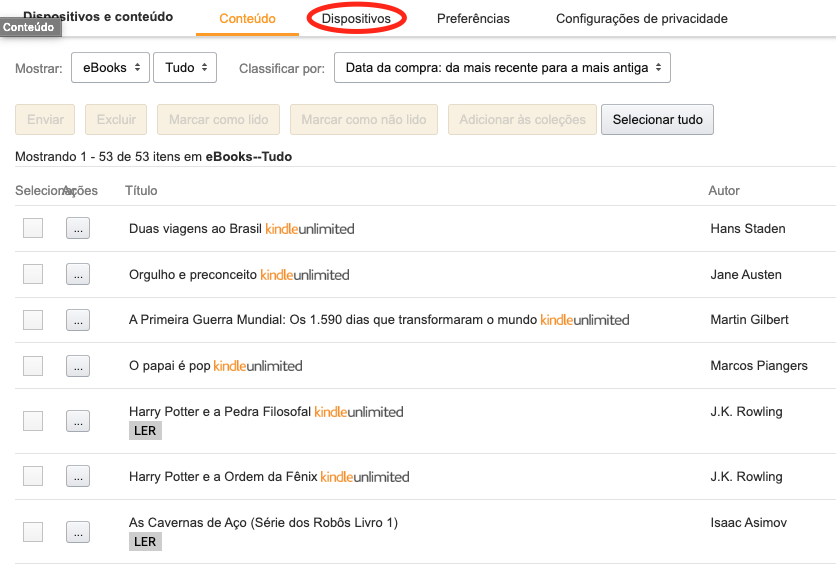This screenshot has width=836, height=564.
Task: Click author name Marcos Piangers
Action: point(759,366)
